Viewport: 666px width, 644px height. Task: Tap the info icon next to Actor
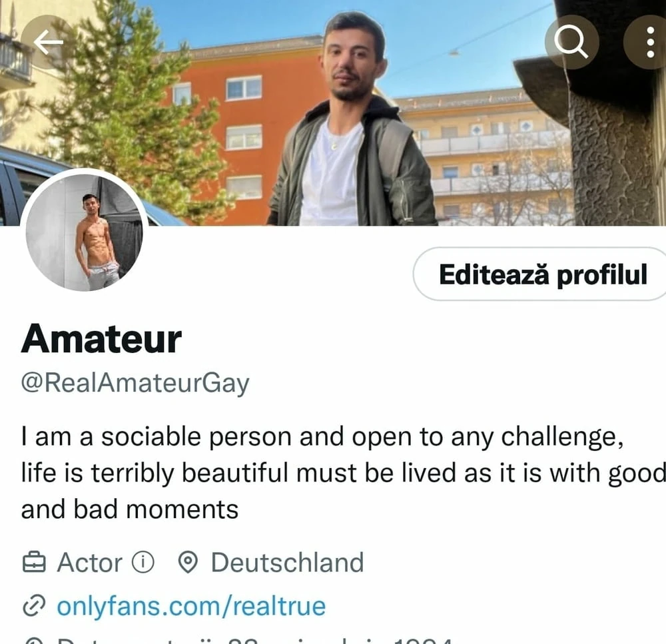click(x=143, y=563)
